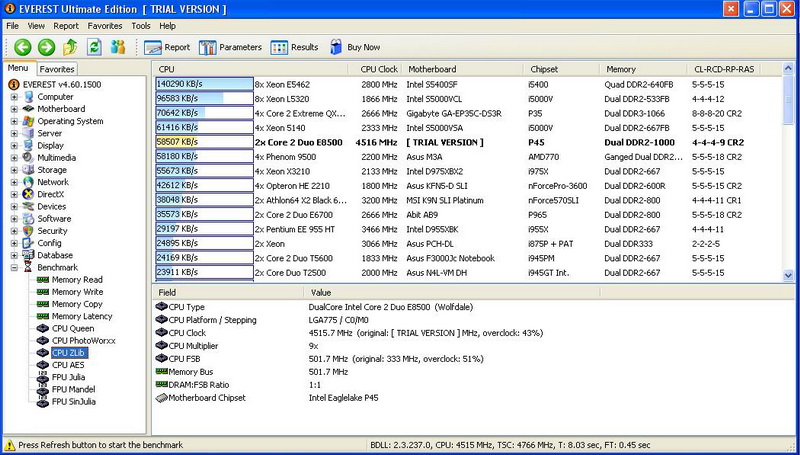Sort by CL-RCD-RP-RAS column header

pos(723,69)
